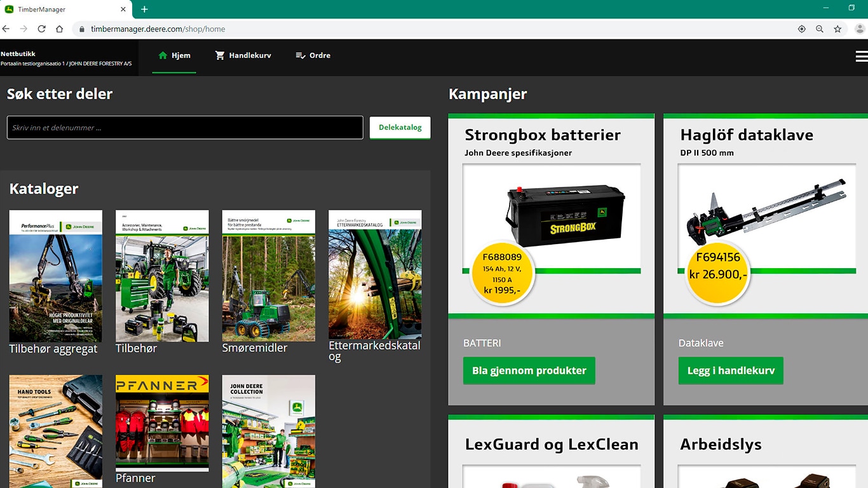Click the BATTERI category label
Image resolution: width=868 pixels, height=488 pixels.
[x=482, y=343]
